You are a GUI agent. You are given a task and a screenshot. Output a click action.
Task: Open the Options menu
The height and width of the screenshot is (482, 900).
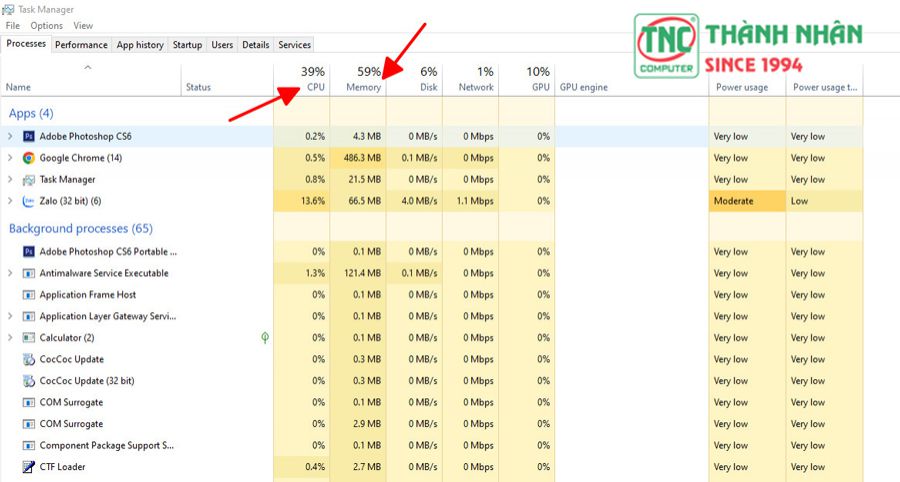[46, 26]
